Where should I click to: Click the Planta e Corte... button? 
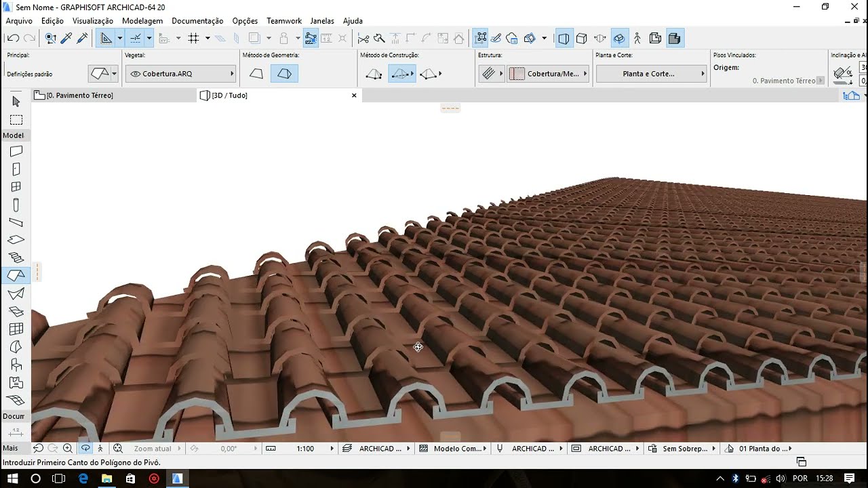point(652,74)
